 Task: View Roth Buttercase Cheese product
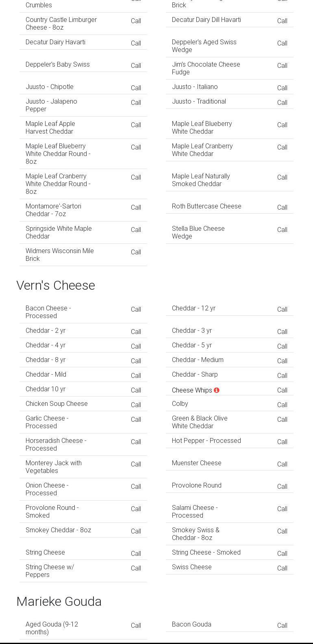[206, 206]
